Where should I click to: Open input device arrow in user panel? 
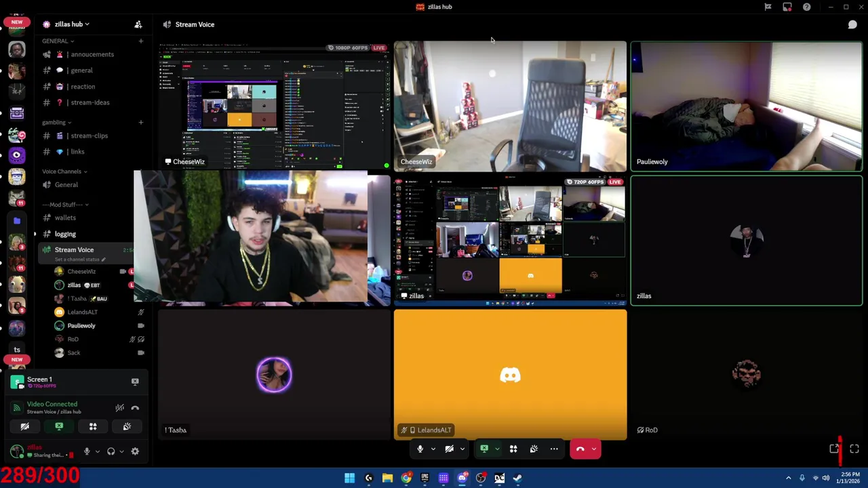97,451
